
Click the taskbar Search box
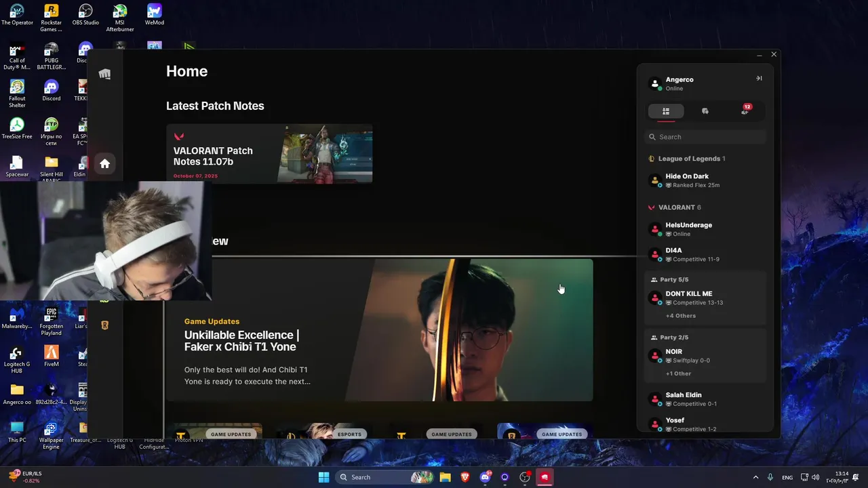click(385, 477)
